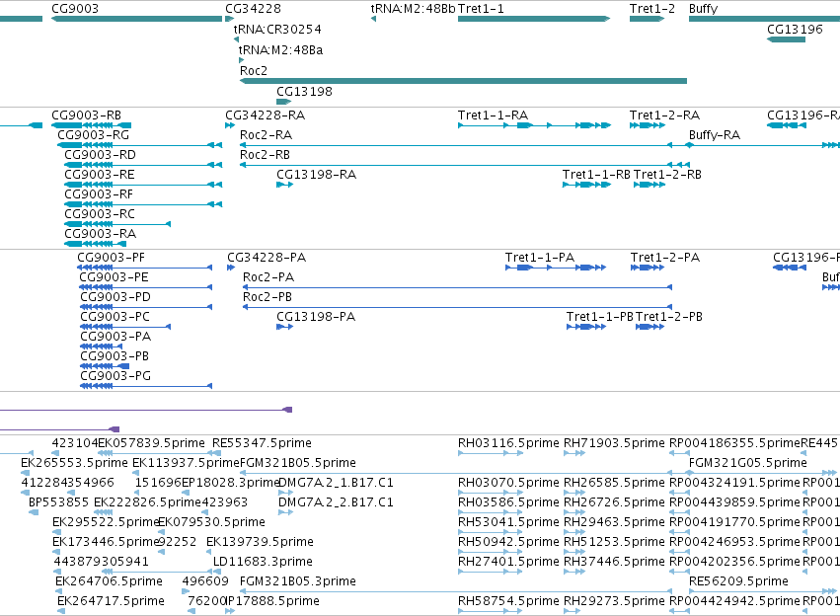
Task: Click transcript label CG9003-RC
Action: (x=100, y=214)
